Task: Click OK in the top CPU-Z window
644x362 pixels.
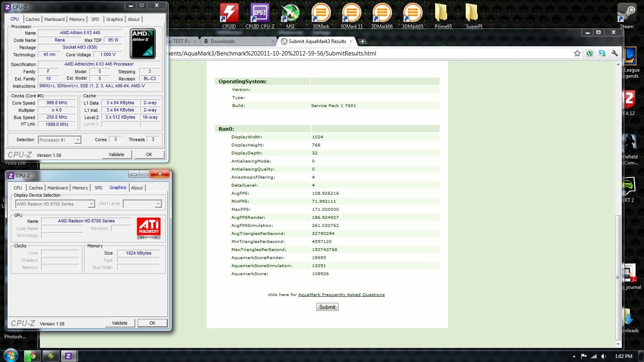Action: click(x=149, y=154)
